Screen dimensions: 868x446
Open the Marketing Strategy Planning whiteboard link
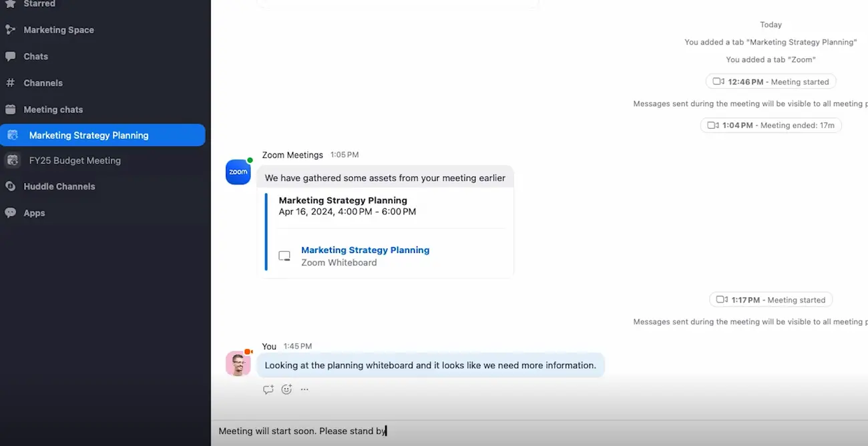coord(365,250)
